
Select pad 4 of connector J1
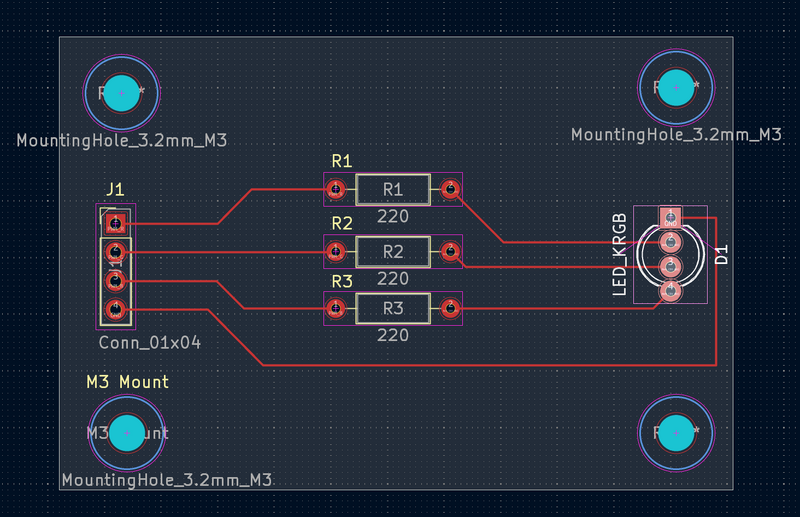pos(116,309)
